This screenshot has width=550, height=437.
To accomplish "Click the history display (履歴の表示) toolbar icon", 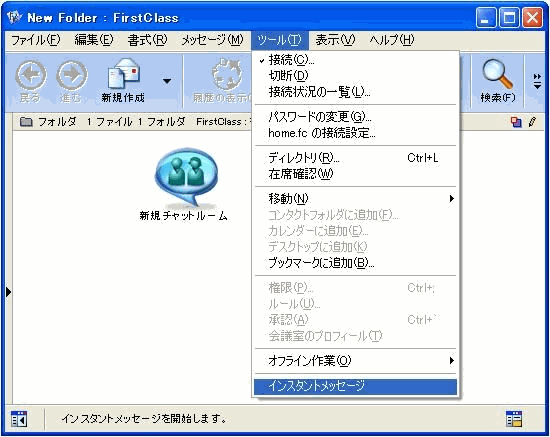I will click(227, 75).
